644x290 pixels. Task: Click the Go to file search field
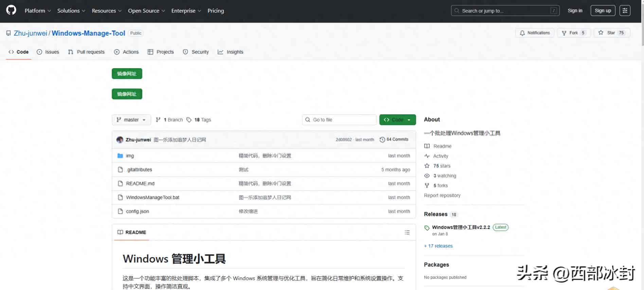click(339, 120)
